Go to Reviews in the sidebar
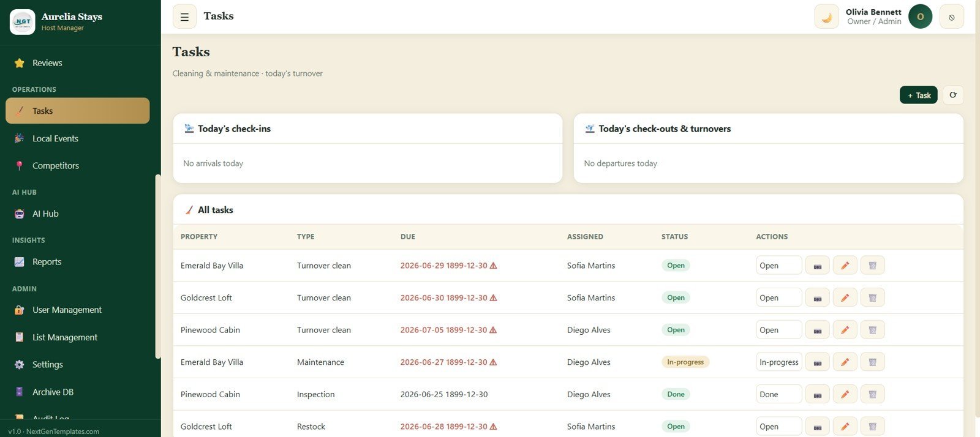Viewport: 980px width, 437px height. tap(77, 63)
